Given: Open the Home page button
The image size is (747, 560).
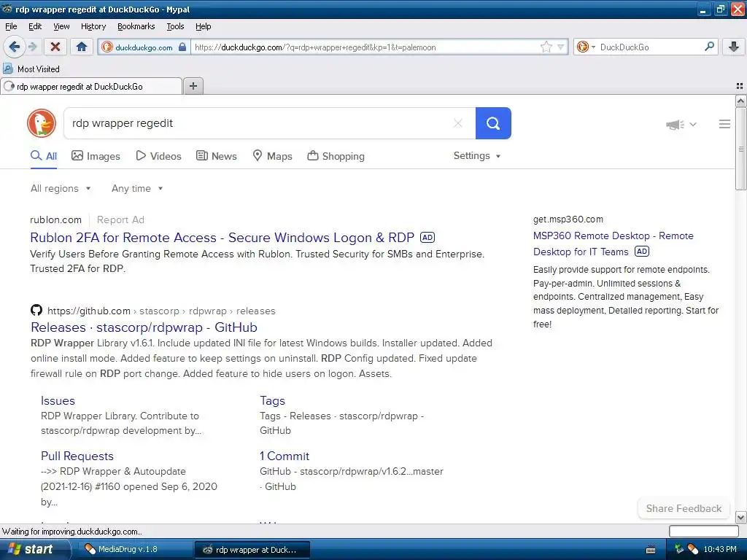Looking at the screenshot, I should 82,47.
